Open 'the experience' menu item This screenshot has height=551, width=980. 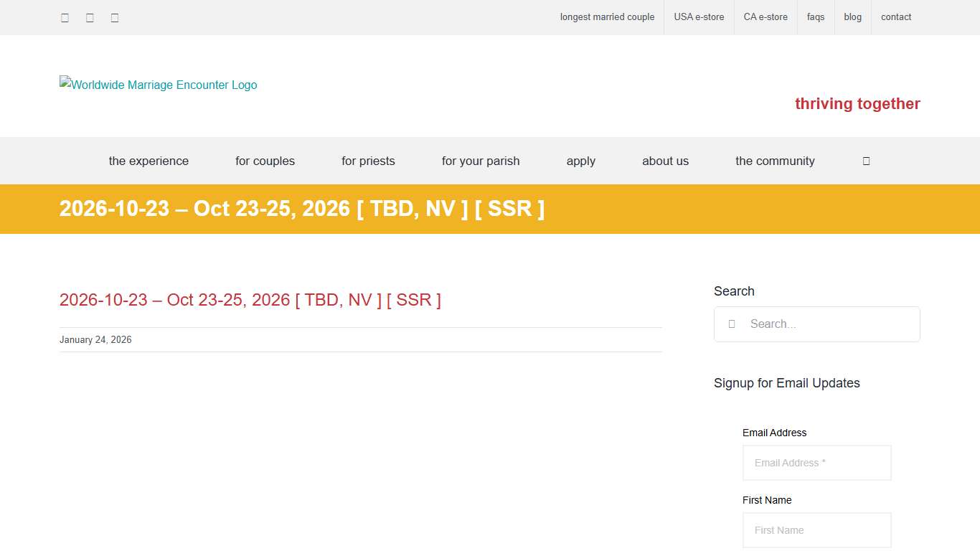(x=149, y=161)
